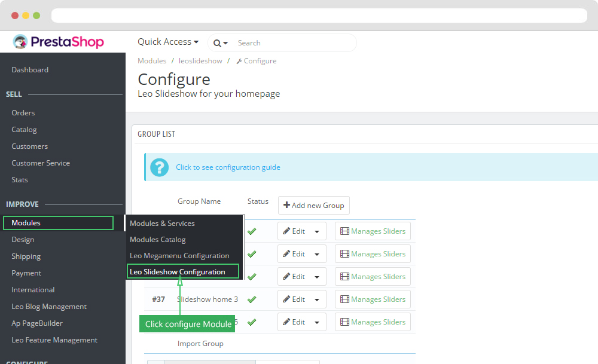The width and height of the screenshot is (598, 364).
Task: Click the yellow minimize window dot
Action: click(x=26, y=16)
